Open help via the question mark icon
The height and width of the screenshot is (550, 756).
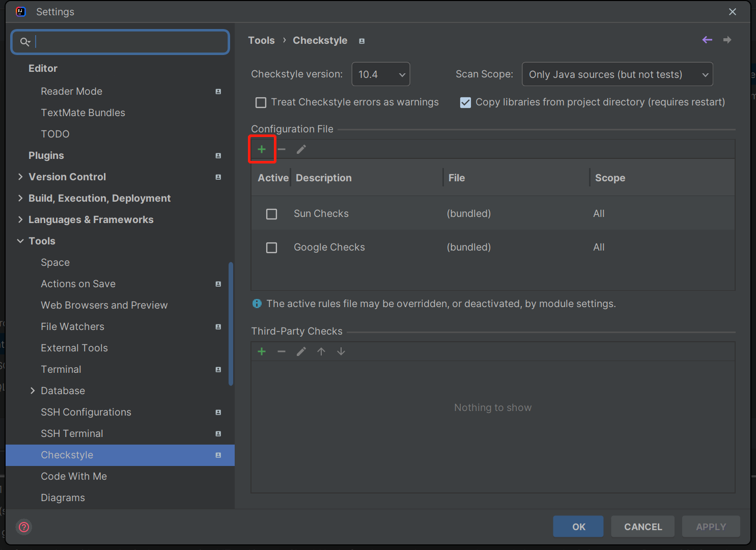click(x=24, y=527)
